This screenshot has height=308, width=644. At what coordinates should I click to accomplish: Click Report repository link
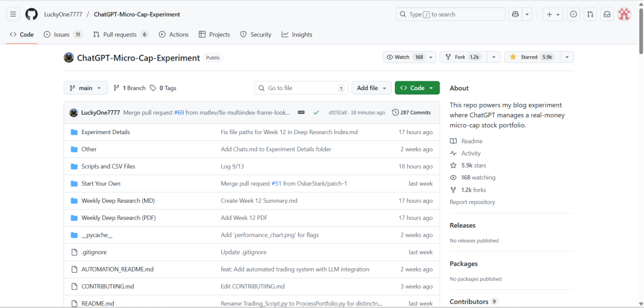[472, 202]
